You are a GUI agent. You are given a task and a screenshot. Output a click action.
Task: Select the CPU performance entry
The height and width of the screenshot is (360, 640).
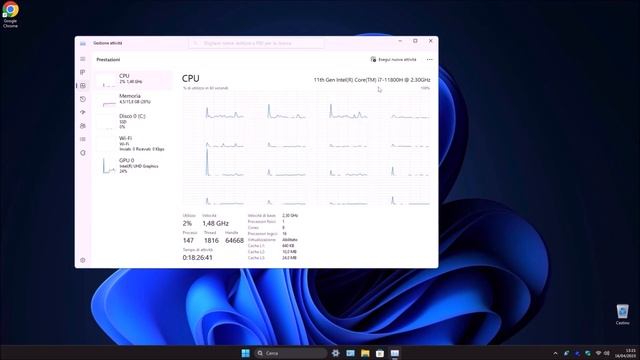[133, 79]
